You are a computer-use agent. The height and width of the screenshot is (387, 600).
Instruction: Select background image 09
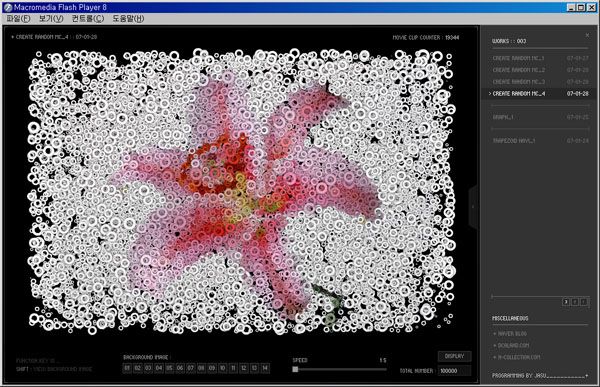pos(212,368)
